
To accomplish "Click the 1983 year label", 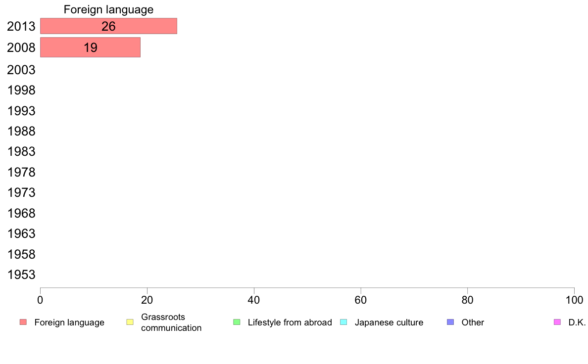I will click(x=21, y=151).
